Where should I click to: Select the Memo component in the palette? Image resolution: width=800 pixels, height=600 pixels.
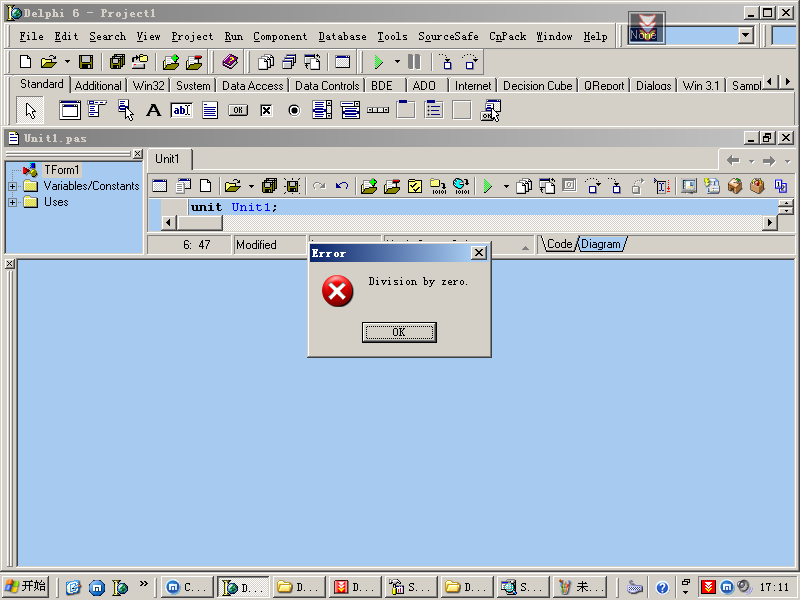(x=210, y=110)
